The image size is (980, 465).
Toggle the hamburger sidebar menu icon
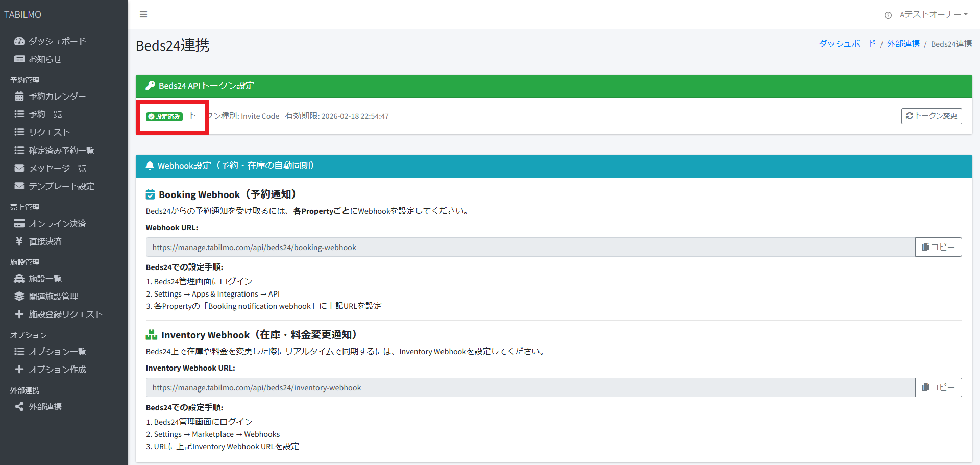point(143,14)
